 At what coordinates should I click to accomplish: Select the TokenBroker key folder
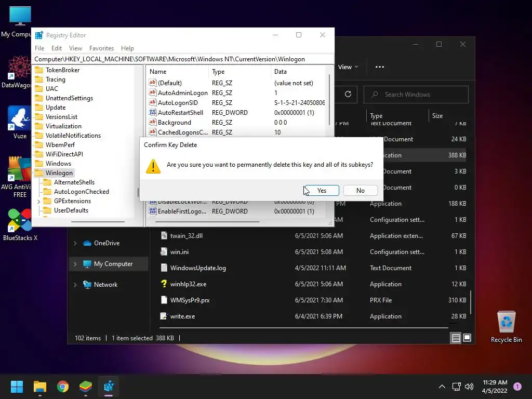pyautogui.click(x=62, y=70)
